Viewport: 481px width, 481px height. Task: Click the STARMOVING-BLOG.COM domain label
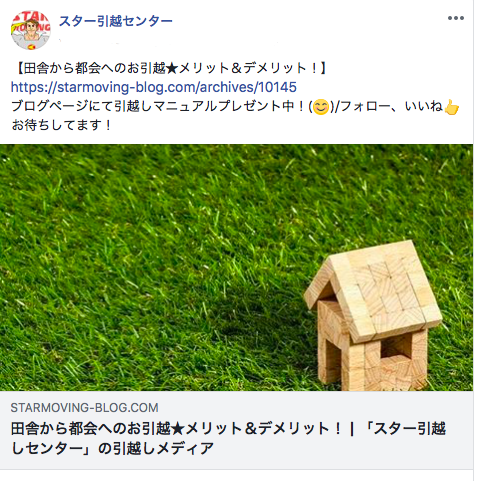(x=84, y=408)
